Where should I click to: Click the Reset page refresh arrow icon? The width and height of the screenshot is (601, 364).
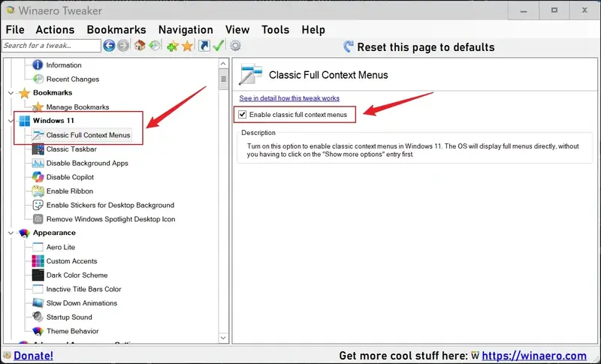[x=349, y=47]
